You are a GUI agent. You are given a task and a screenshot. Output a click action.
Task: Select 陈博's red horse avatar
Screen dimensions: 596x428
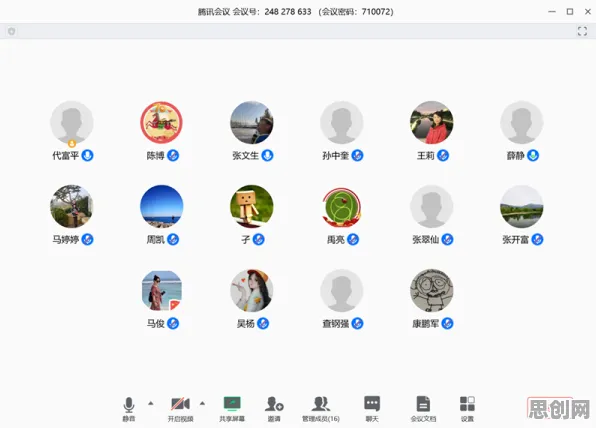(x=162, y=122)
